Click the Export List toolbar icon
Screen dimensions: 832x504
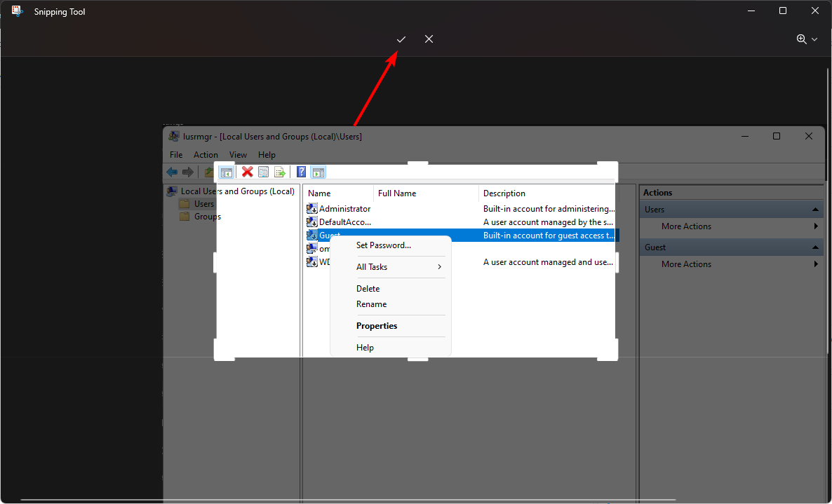(280, 172)
